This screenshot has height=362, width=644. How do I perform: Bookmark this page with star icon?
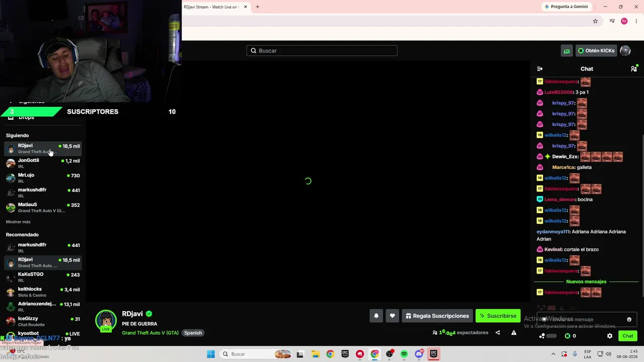point(595,21)
